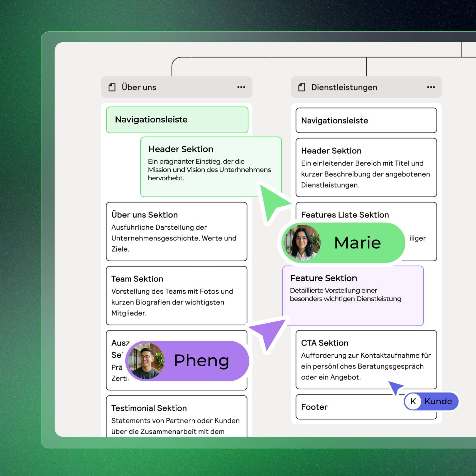Click the page icon beside Über uns
Image resolution: width=476 pixels, height=476 pixels.
coord(112,87)
